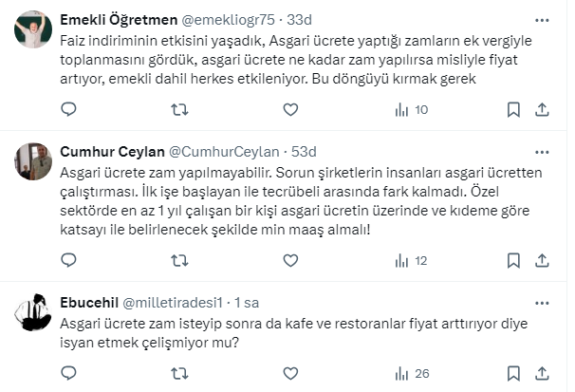Click Ebucehil's profile avatar
The height and width of the screenshot is (392, 575).
coord(33,311)
